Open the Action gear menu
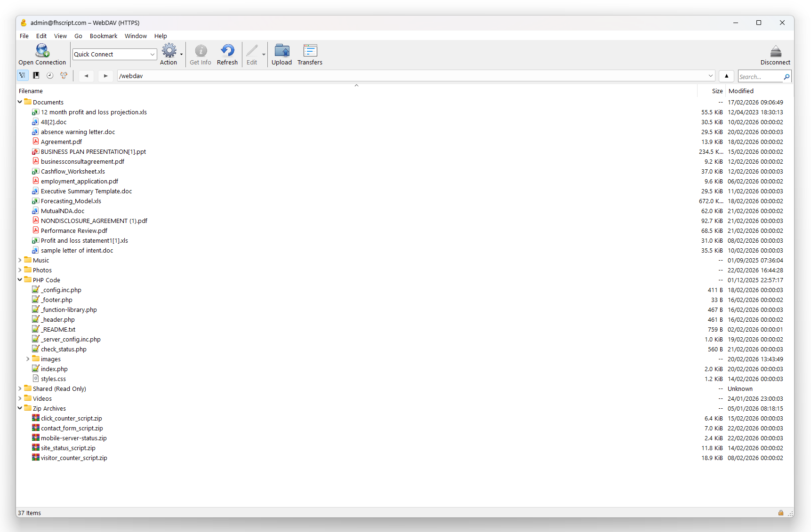This screenshot has width=811, height=532. pyautogui.click(x=169, y=51)
